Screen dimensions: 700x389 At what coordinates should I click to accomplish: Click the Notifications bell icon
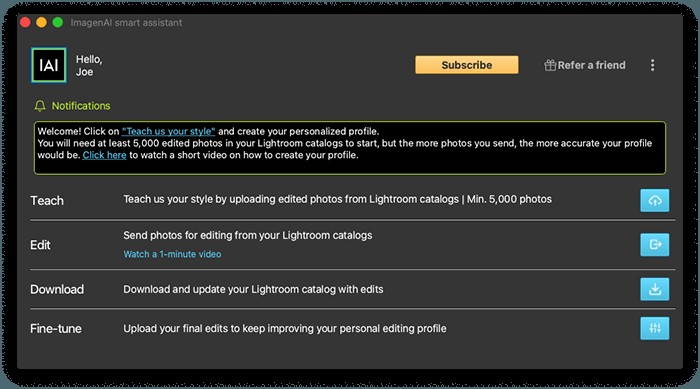tap(40, 106)
